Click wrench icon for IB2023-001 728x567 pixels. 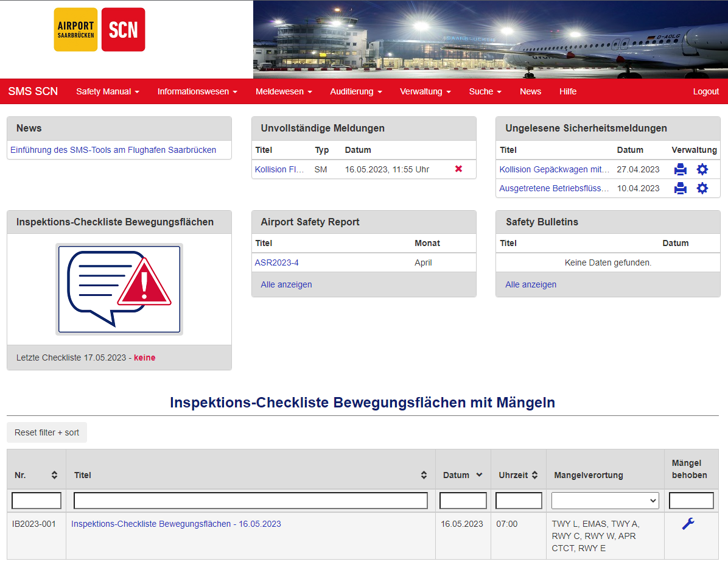tap(688, 524)
